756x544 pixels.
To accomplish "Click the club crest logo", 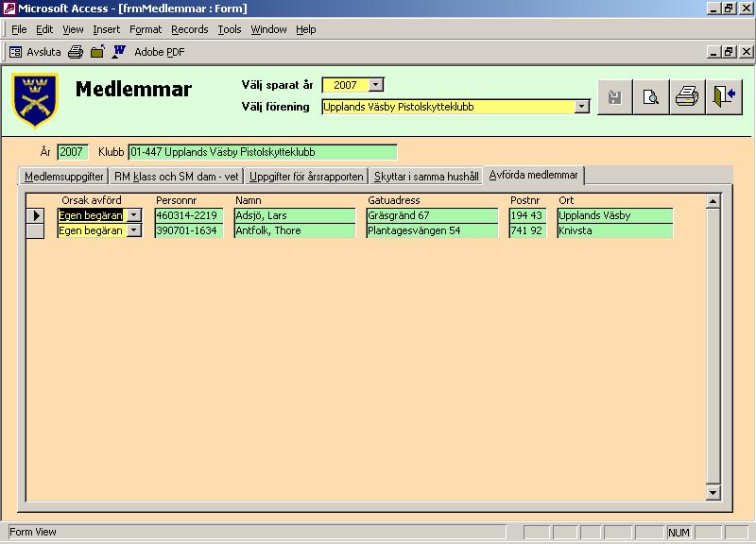I will pyautogui.click(x=35, y=100).
